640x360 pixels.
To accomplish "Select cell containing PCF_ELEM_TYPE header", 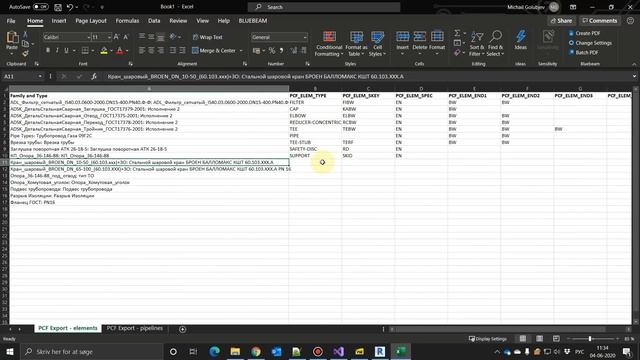I will [315, 96].
